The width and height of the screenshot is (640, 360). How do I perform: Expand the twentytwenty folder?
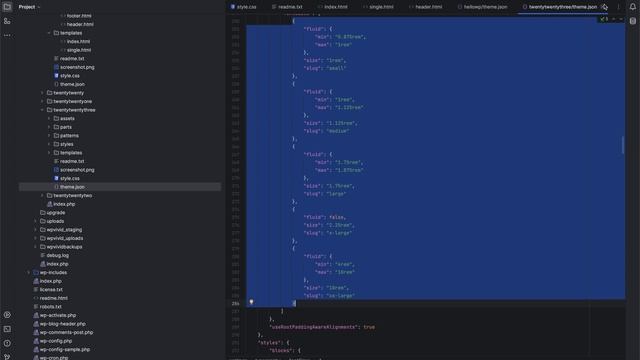pos(42,93)
